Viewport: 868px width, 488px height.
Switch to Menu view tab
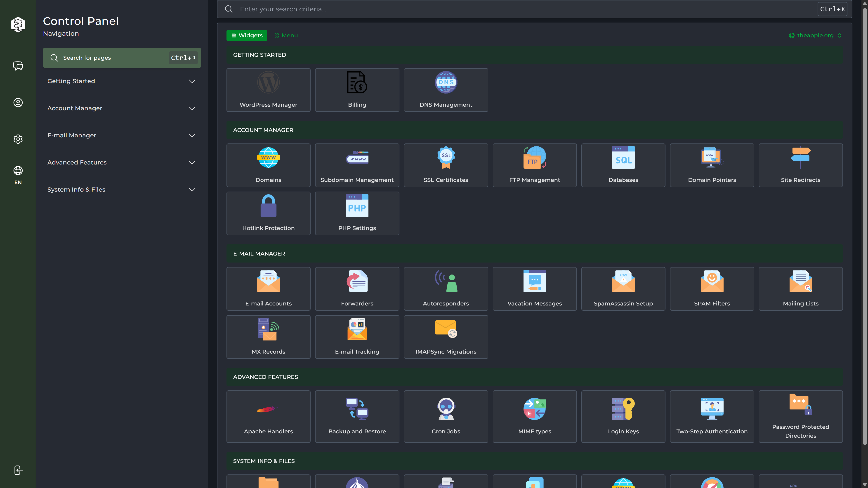coord(286,35)
